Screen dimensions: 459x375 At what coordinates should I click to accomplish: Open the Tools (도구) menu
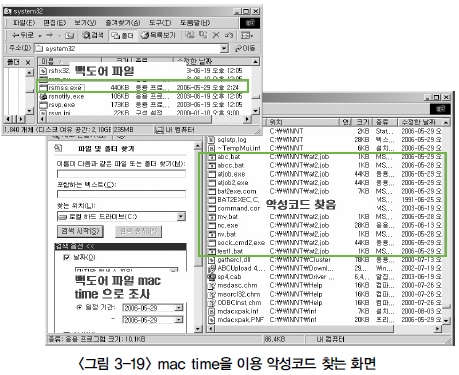point(160,23)
